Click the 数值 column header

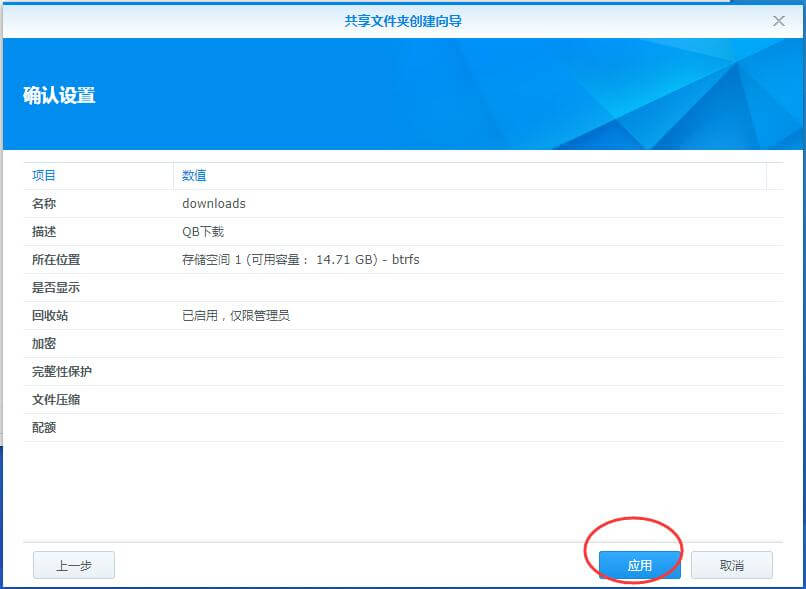(x=194, y=176)
